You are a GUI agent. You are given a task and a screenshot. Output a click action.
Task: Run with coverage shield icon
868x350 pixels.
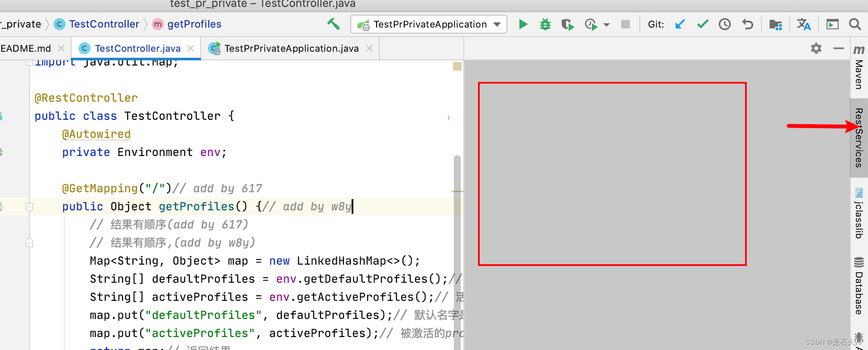point(568,25)
